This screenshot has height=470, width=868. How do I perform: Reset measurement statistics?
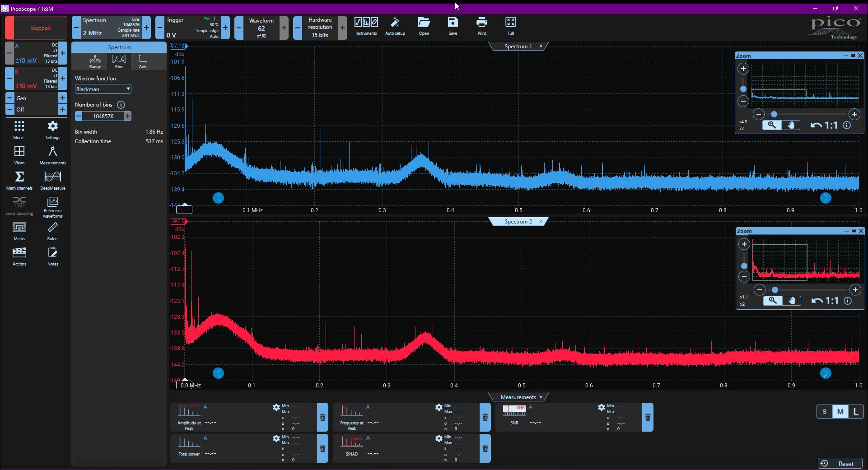pyautogui.click(x=840, y=464)
